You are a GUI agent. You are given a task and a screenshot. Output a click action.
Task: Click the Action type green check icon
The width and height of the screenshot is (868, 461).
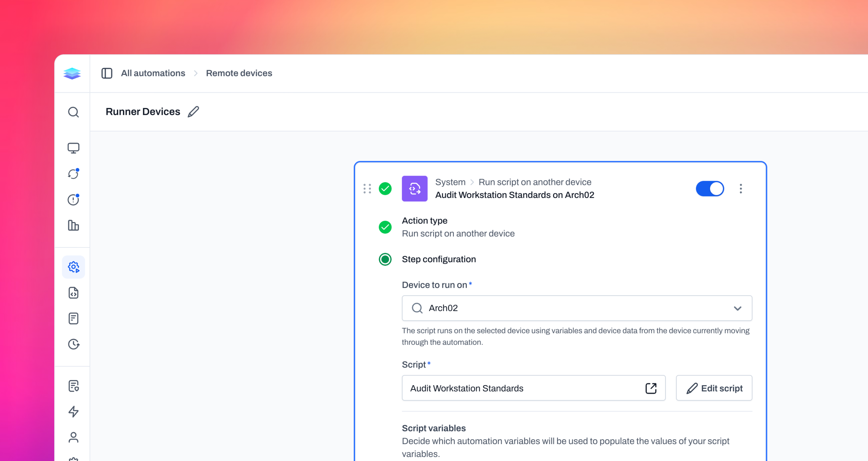coord(385,227)
